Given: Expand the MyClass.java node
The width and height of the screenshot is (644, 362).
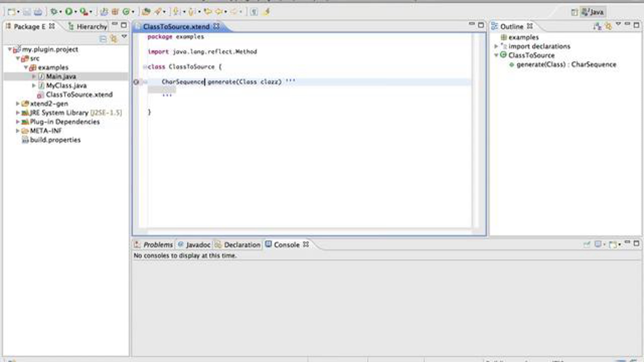Looking at the screenshot, I should coord(34,86).
